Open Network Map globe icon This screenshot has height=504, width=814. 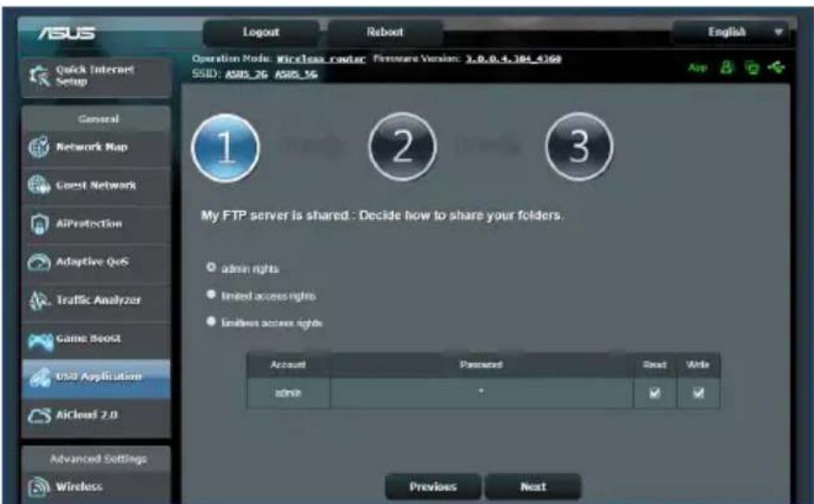pyautogui.click(x=39, y=148)
